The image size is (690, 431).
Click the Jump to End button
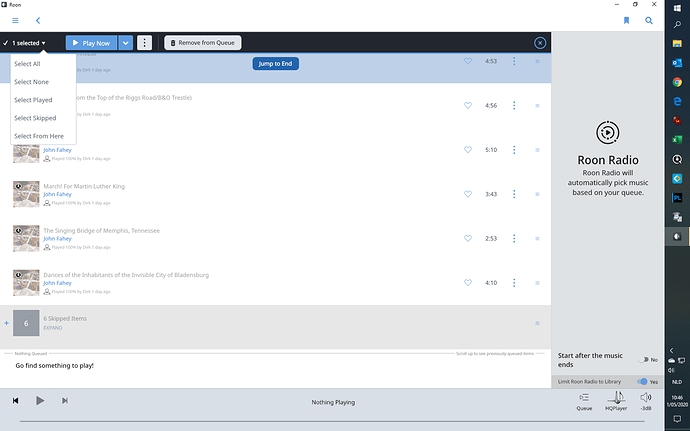pos(275,64)
